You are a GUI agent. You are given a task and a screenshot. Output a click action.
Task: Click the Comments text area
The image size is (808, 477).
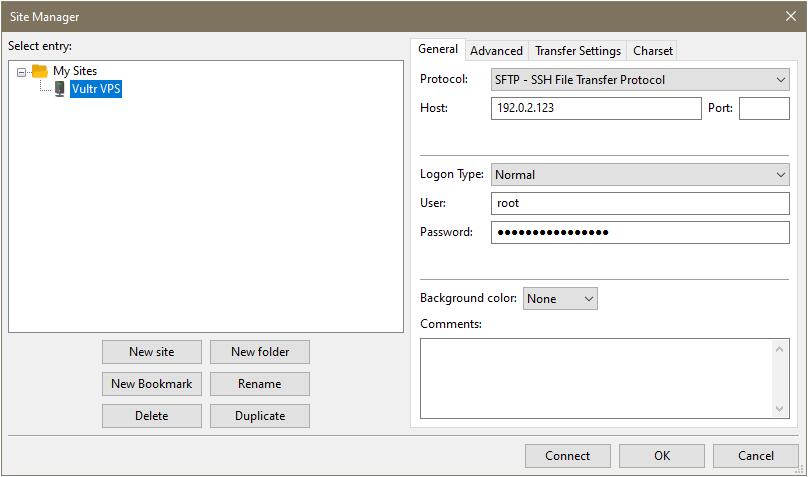pyautogui.click(x=596, y=377)
